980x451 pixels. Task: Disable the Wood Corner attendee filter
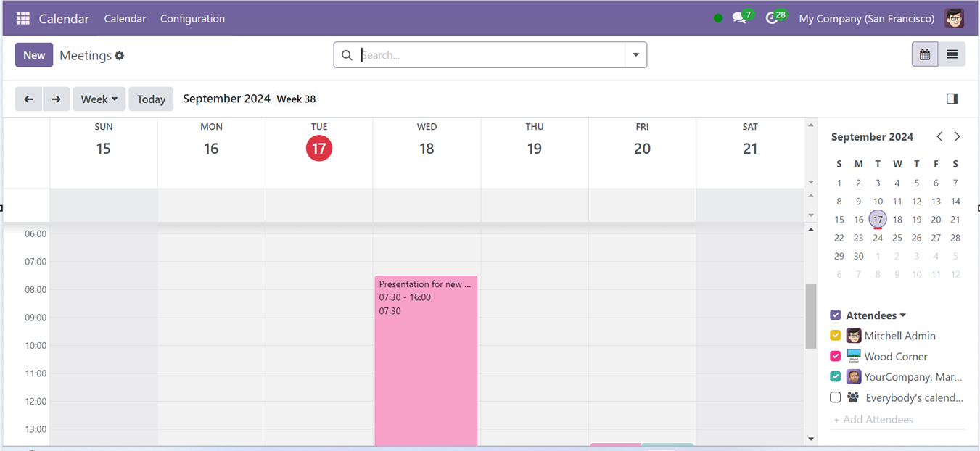[836, 356]
